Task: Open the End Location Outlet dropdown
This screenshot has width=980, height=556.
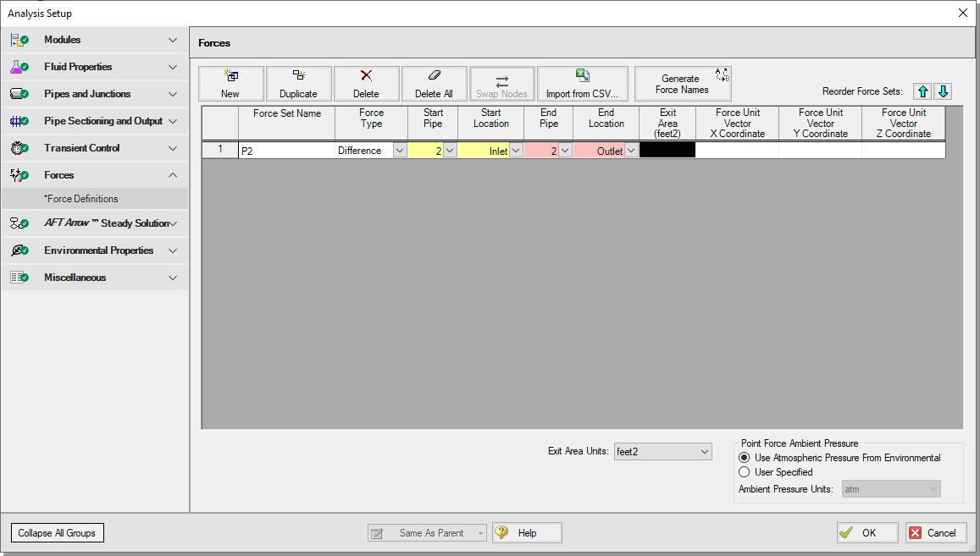Action: (x=631, y=151)
